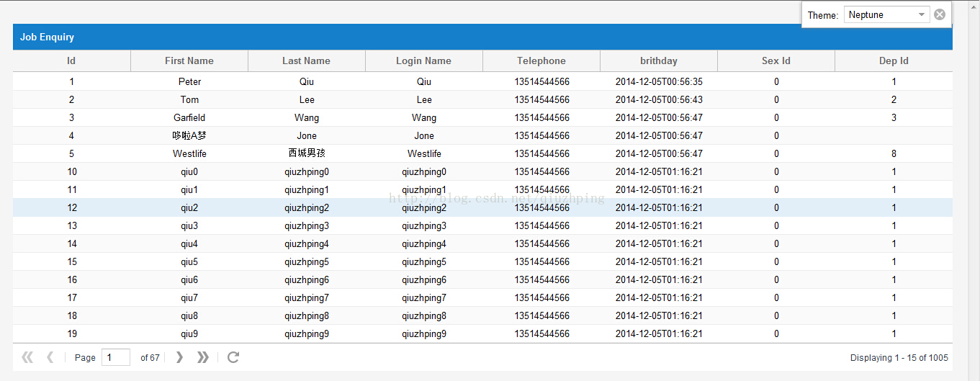
Task: Click the last name cell 'qiuzhping5'
Action: tap(307, 261)
